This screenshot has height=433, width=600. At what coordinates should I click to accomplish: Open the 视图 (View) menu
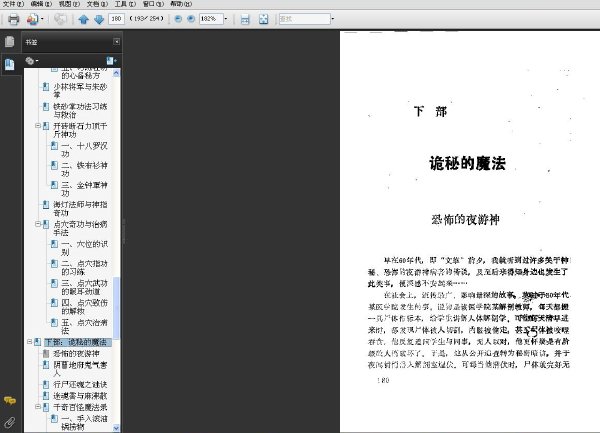point(69,4)
